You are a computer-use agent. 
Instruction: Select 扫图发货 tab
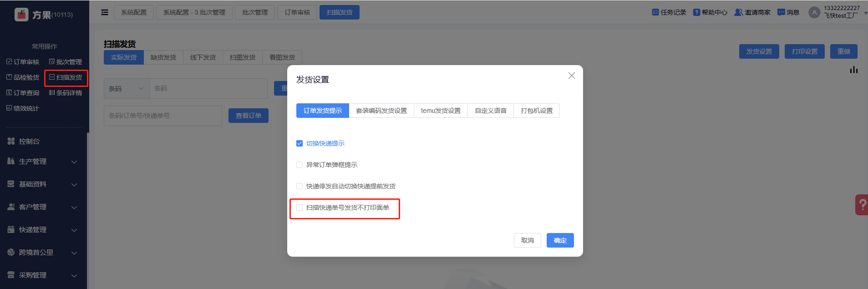tap(243, 57)
